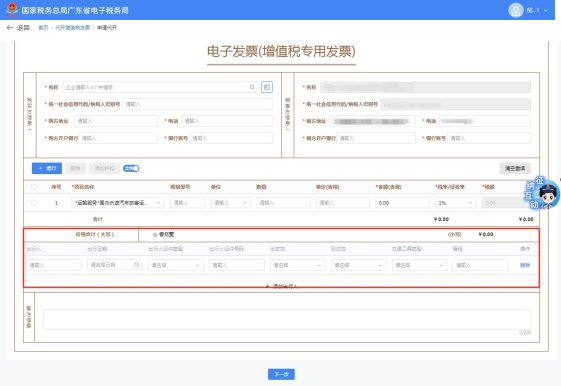The image size is (561, 386).
Task: Click 添加出行人 to add traveler
Action: pos(282,286)
